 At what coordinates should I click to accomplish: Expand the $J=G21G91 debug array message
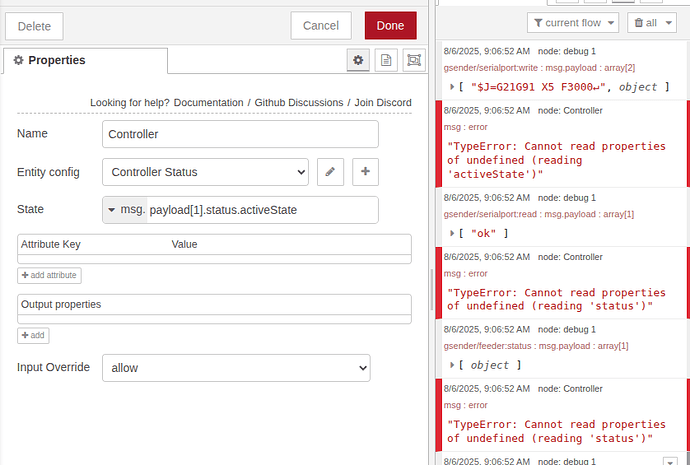(453, 87)
